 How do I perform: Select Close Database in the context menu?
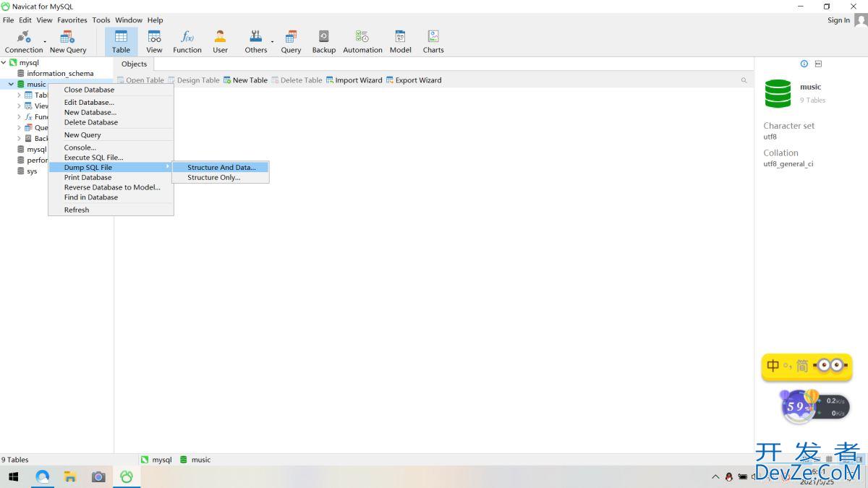tap(111, 90)
